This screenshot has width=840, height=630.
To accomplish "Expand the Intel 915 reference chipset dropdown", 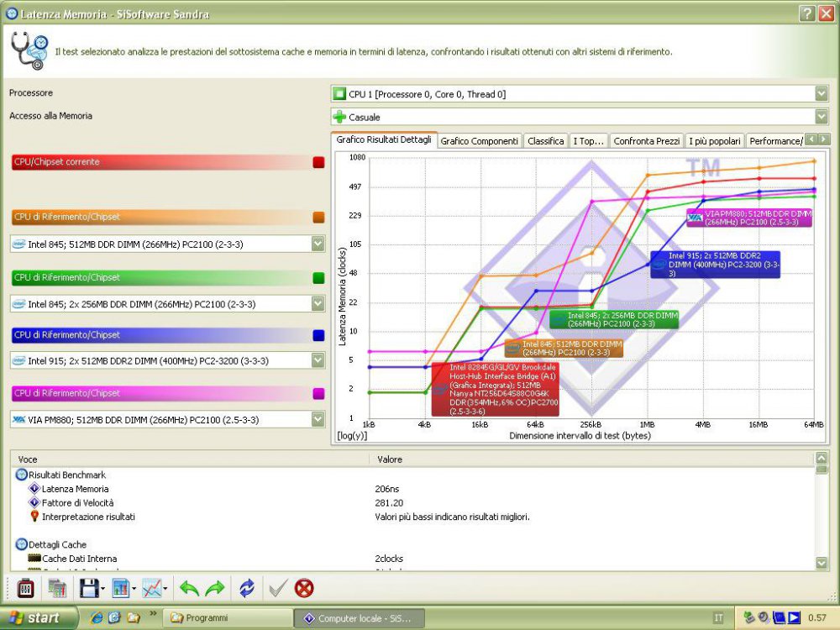I will tap(318, 360).
